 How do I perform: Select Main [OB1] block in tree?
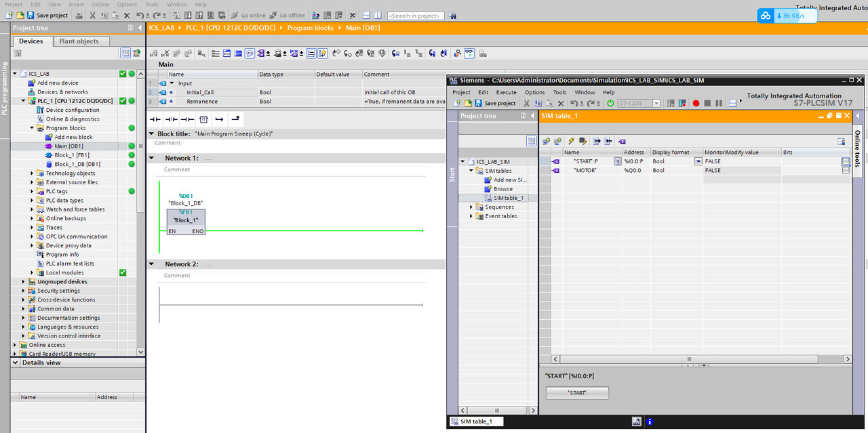(68, 146)
